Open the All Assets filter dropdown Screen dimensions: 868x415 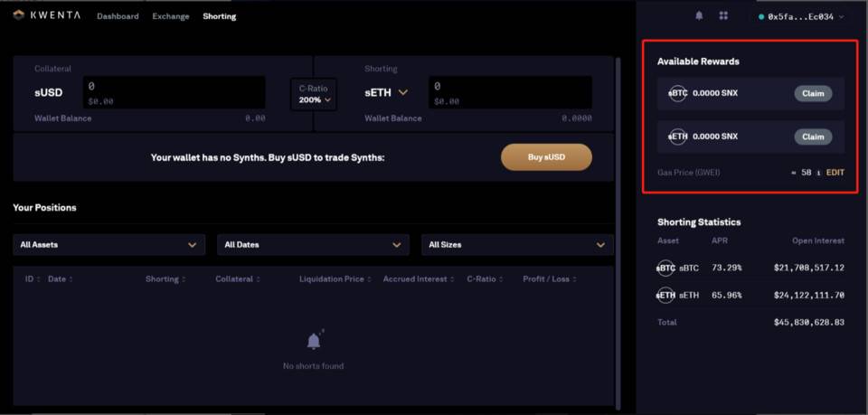click(x=108, y=245)
